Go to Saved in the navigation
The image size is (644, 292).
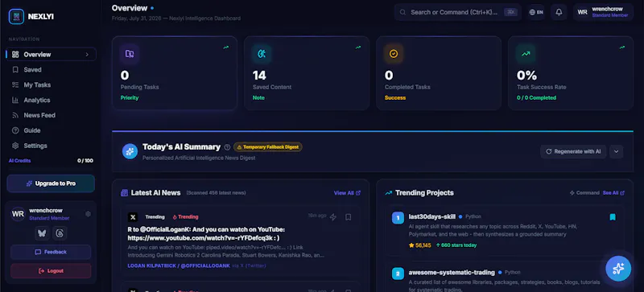click(x=51, y=70)
